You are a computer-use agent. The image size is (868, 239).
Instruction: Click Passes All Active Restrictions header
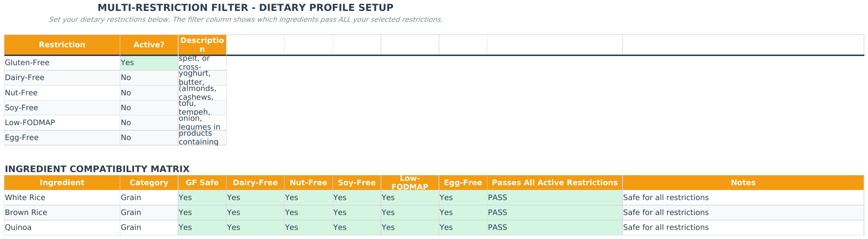pos(555,183)
